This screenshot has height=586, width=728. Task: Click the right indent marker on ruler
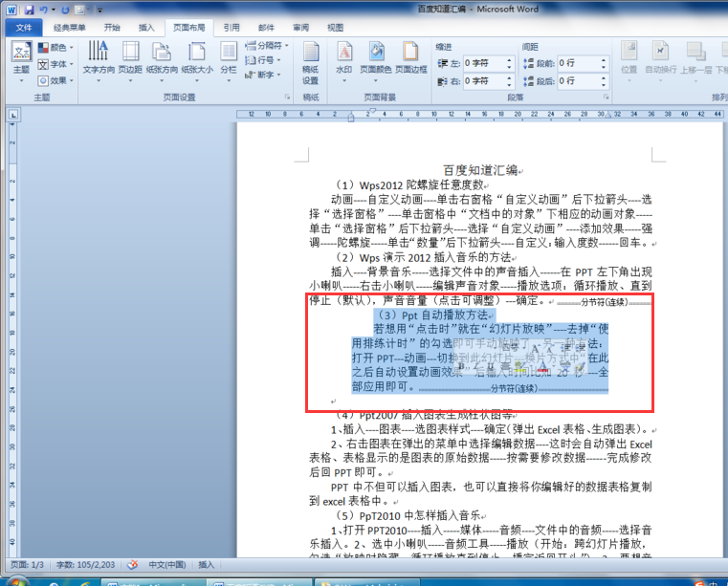tap(608, 115)
